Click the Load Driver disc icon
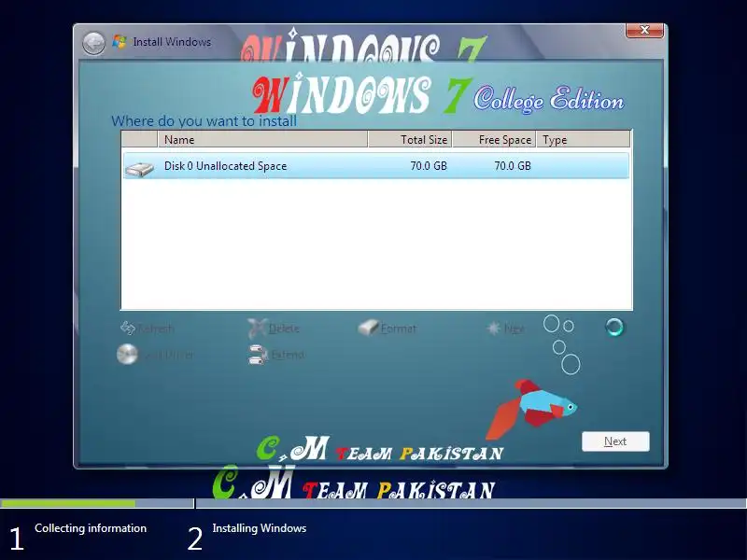 click(x=127, y=355)
